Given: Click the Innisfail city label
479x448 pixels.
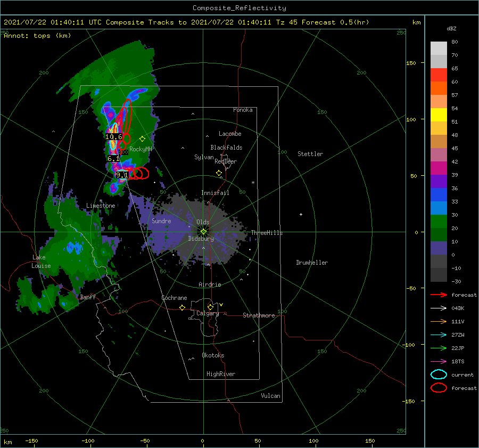Looking at the screenshot, I should pos(215,193).
